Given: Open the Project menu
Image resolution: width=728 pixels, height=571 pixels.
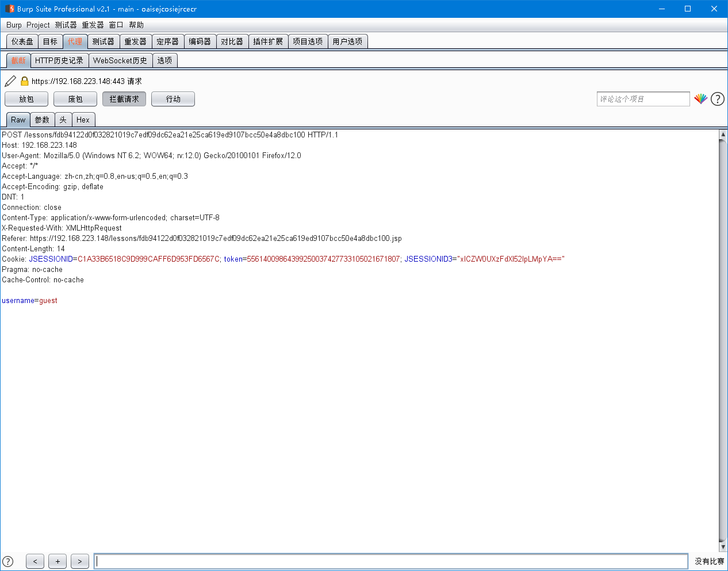Looking at the screenshot, I should [x=38, y=25].
